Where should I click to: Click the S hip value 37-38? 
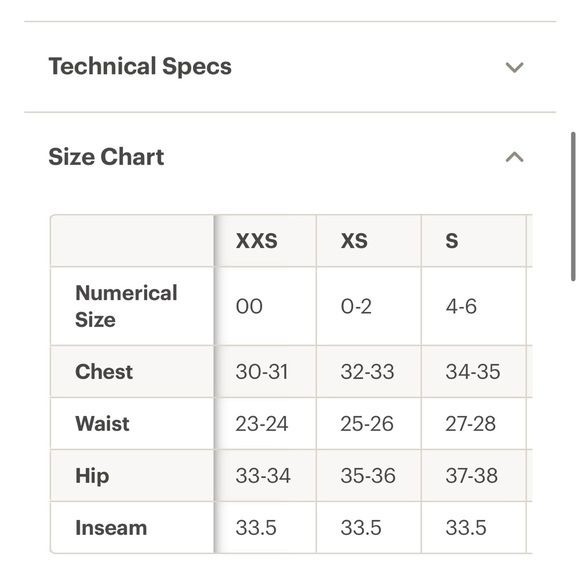point(472,476)
